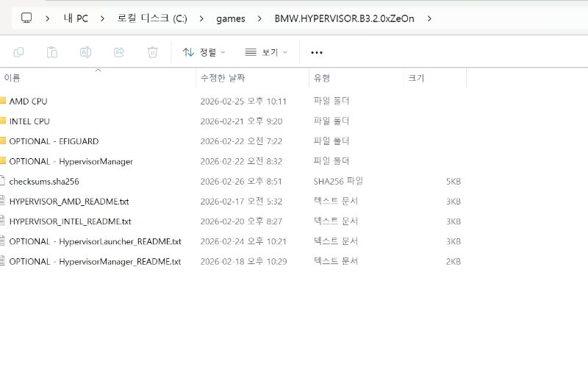
Task: Select the INTEL CPU folder
Action: coord(29,121)
